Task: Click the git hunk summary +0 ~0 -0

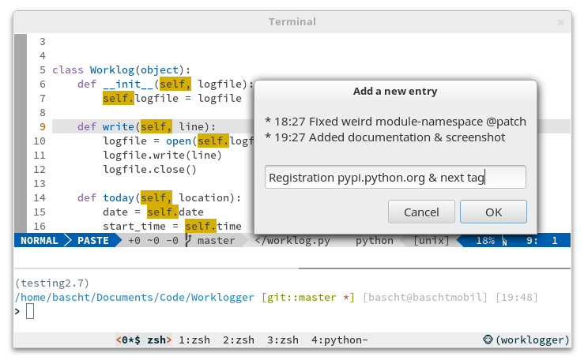Action: (x=153, y=240)
